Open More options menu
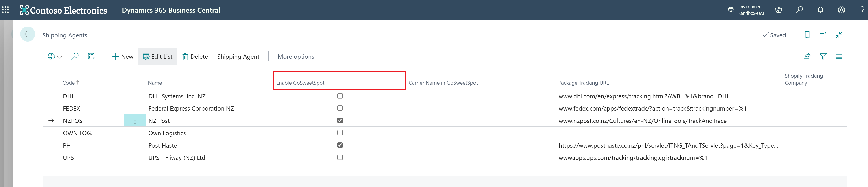 pos(295,56)
